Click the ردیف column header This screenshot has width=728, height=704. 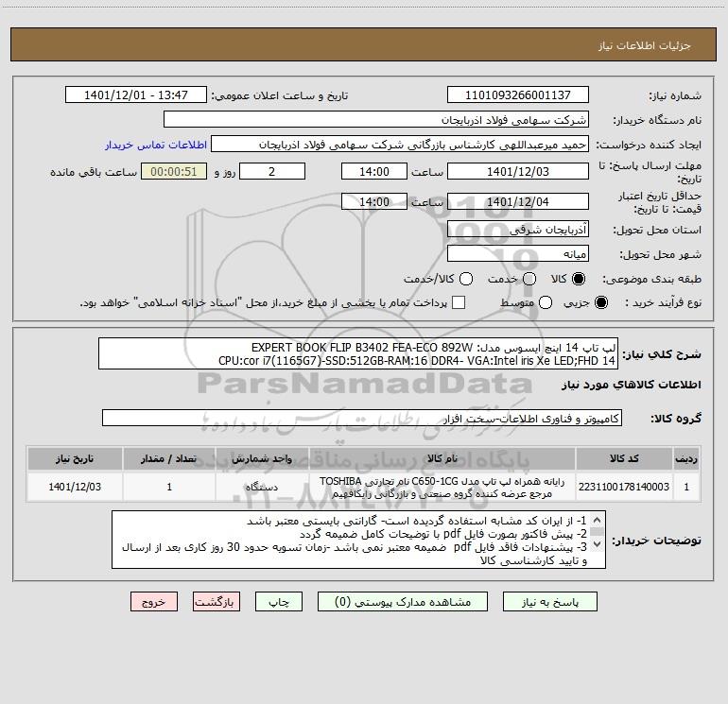click(686, 458)
